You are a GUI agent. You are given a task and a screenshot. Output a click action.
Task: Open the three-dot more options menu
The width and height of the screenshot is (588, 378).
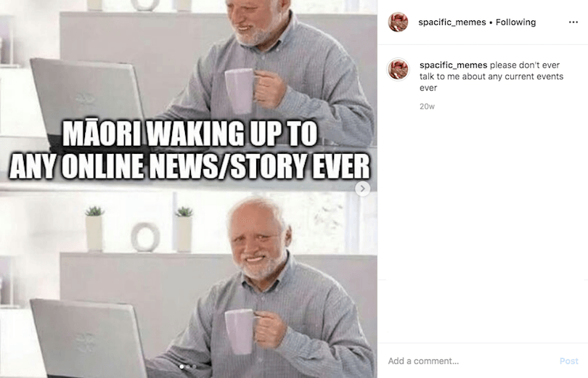coord(573,22)
